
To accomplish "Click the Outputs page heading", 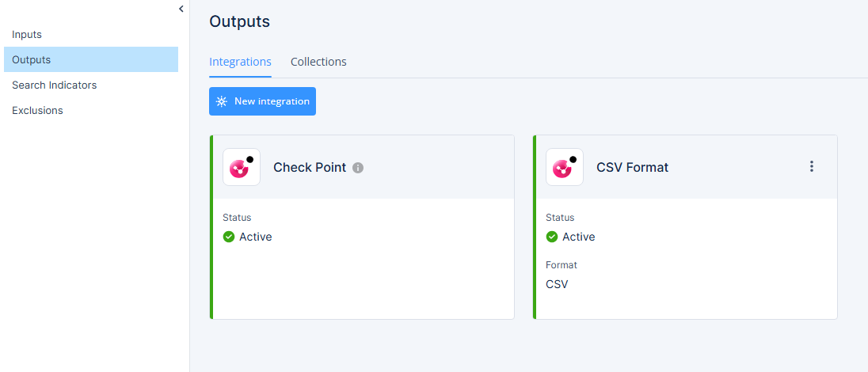I will [240, 21].
